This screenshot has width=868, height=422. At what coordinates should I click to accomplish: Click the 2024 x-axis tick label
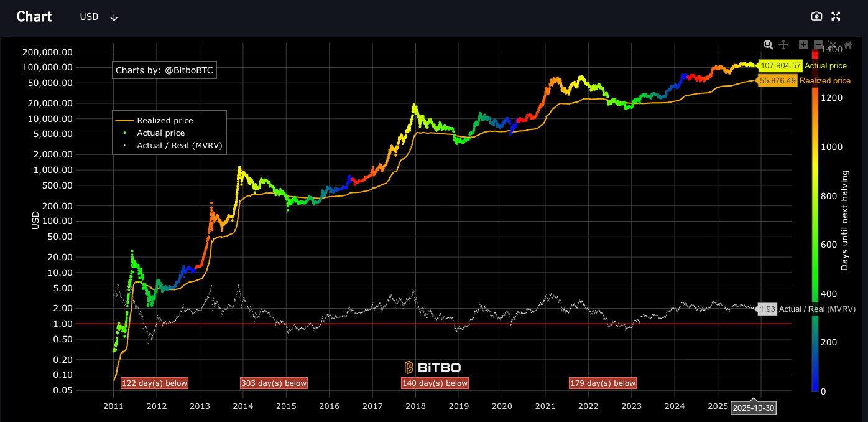[x=675, y=407]
